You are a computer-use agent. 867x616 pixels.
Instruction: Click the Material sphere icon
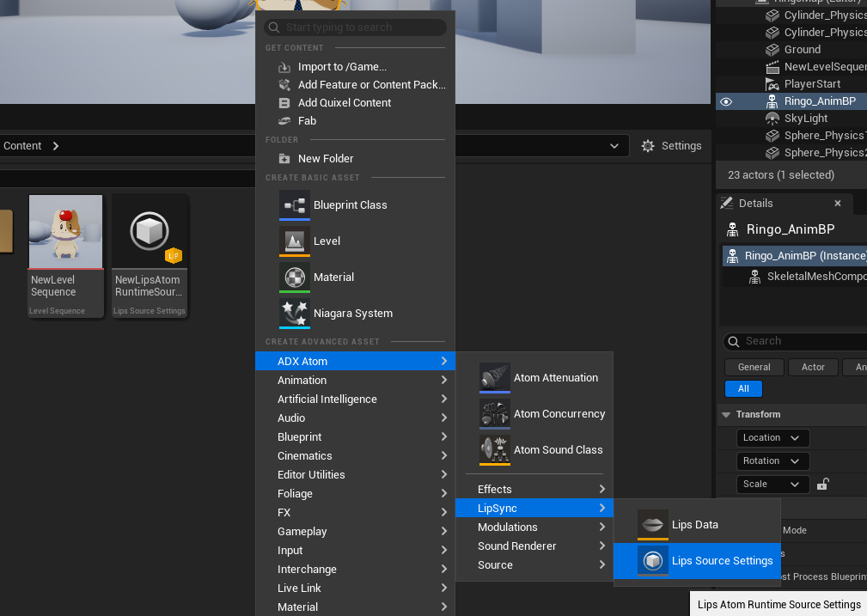tap(295, 278)
